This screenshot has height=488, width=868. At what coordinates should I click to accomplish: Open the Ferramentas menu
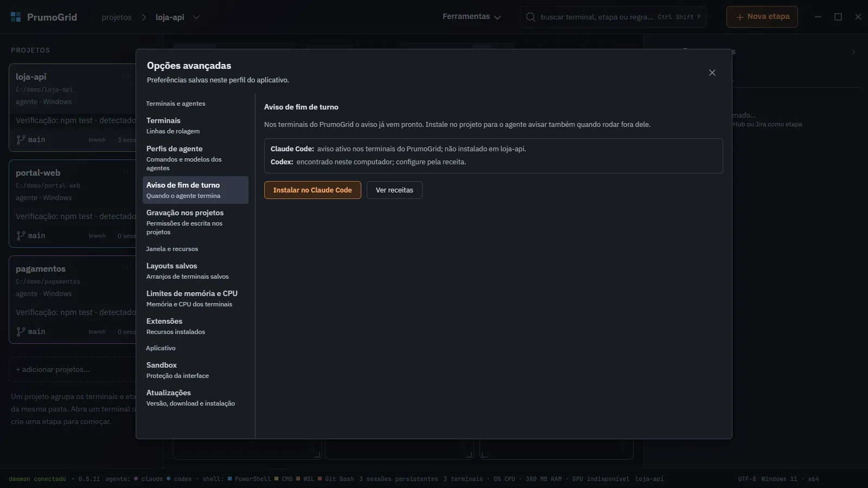click(x=471, y=17)
